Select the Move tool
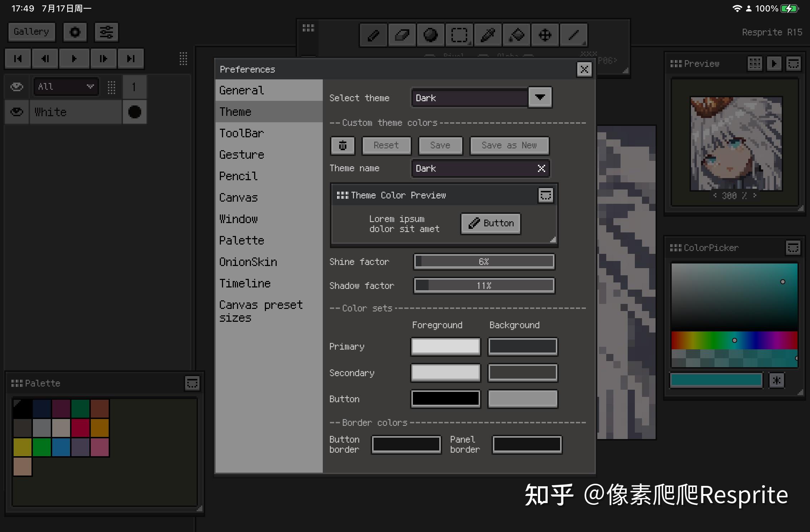Image resolution: width=810 pixels, height=532 pixels. pyautogui.click(x=545, y=35)
